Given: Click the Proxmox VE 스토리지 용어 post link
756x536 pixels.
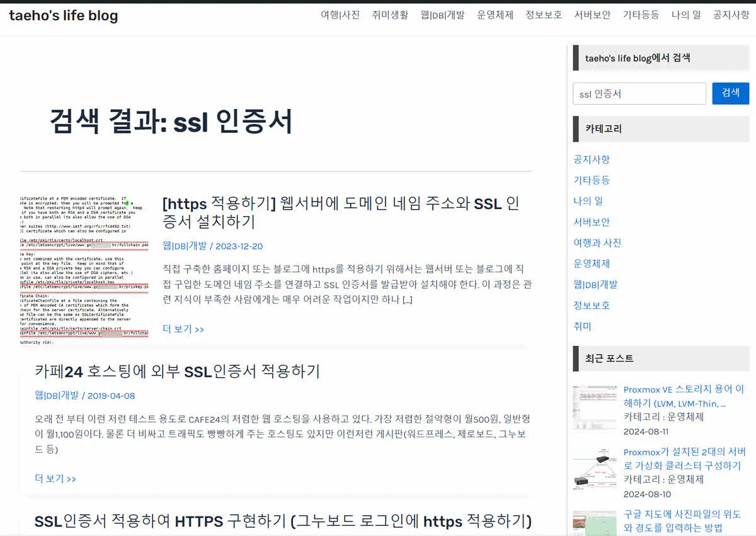Looking at the screenshot, I should [682, 396].
